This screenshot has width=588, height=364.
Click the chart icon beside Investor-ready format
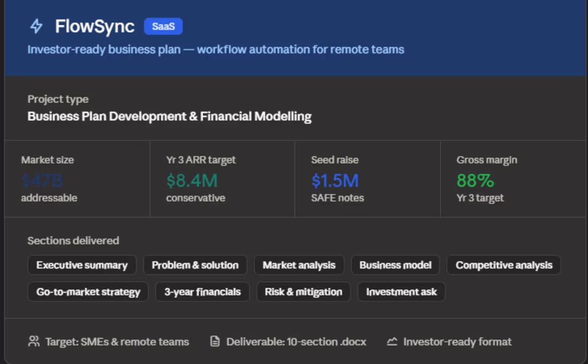[392, 341]
